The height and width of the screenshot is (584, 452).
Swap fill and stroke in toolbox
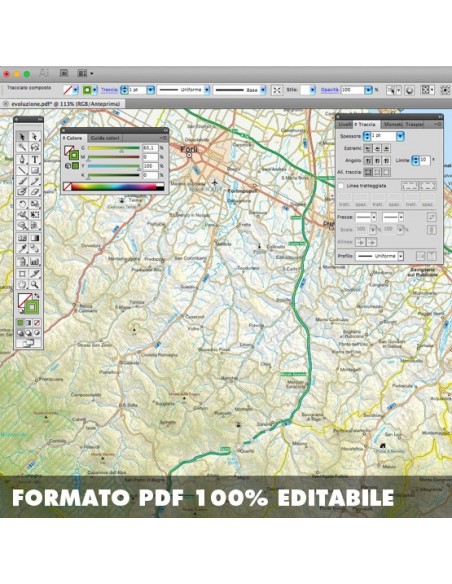tap(36, 296)
